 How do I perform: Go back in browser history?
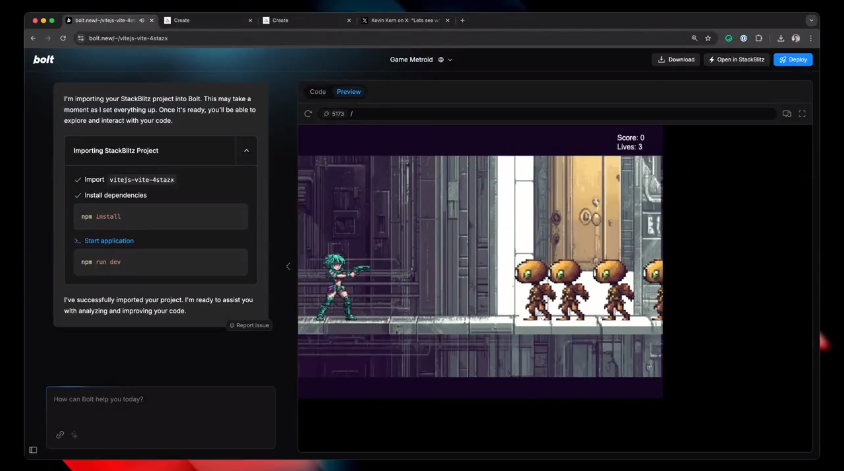click(33, 38)
